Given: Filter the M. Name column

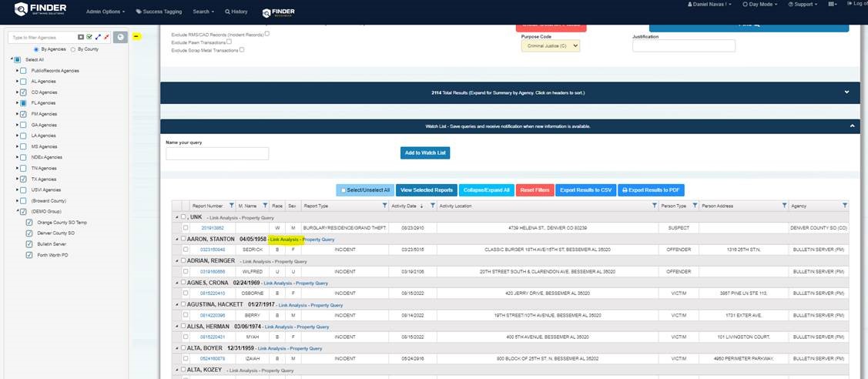Looking at the screenshot, I should click(x=265, y=206).
